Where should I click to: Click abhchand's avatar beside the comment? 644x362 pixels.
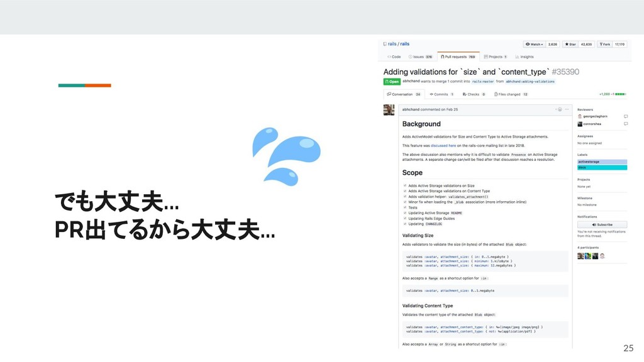(389, 110)
